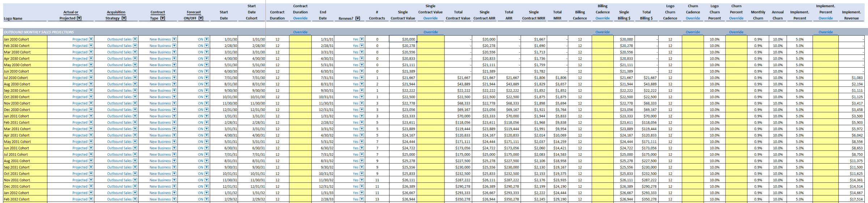Click the Implement. Revenue column header
The height and width of the screenshot is (203, 868).
click(851, 15)
